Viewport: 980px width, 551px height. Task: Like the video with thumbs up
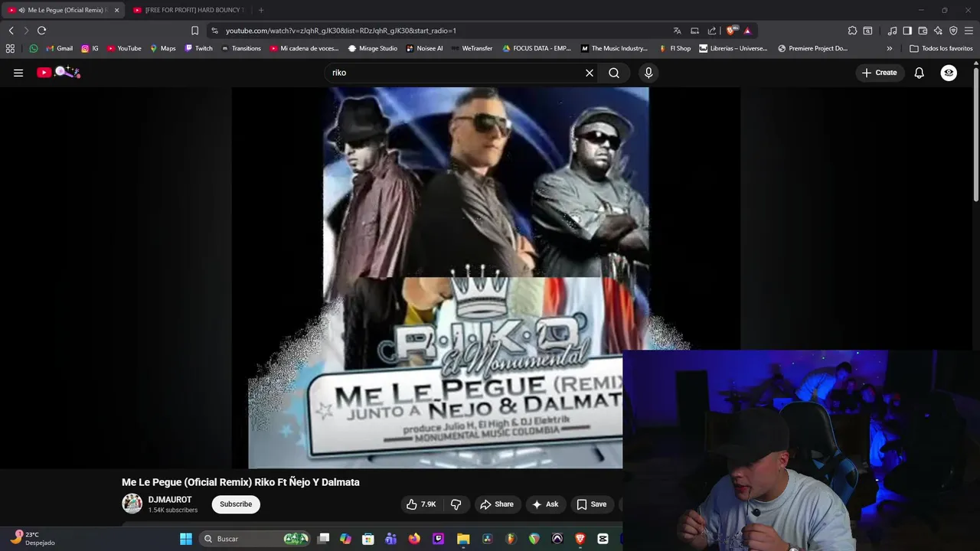pyautogui.click(x=421, y=504)
